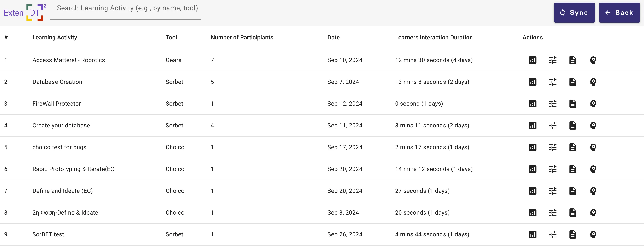Click the Sync button
644x246 pixels.
(574, 13)
